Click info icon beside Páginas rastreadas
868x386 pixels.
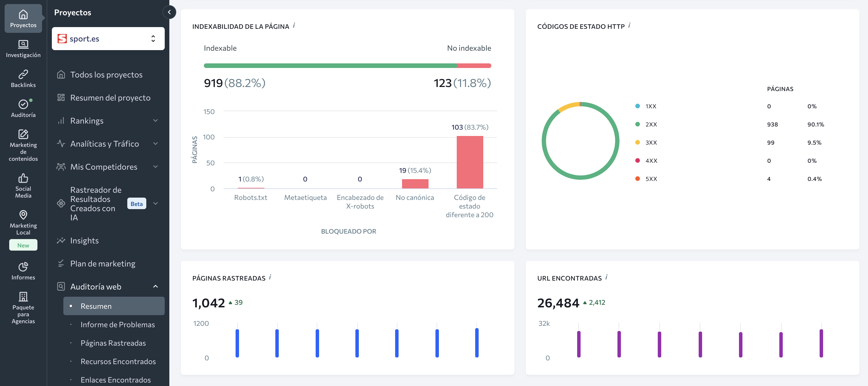pyautogui.click(x=270, y=277)
